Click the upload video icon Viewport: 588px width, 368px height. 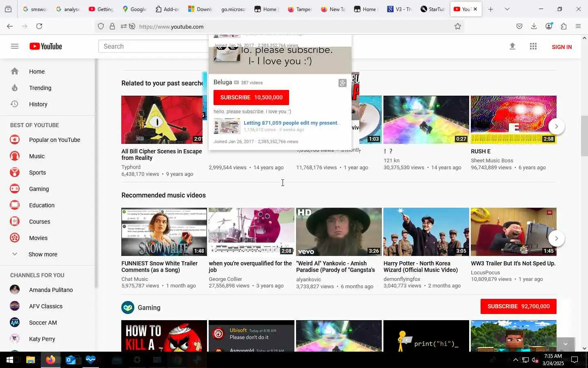pyautogui.click(x=512, y=46)
